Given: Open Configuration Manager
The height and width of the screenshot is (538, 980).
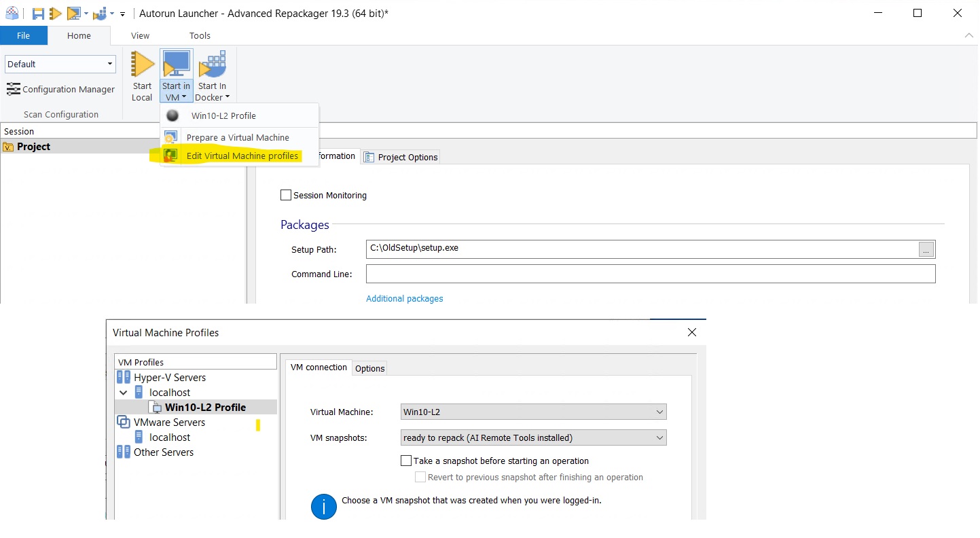Looking at the screenshot, I should pyautogui.click(x=60, y=89).
